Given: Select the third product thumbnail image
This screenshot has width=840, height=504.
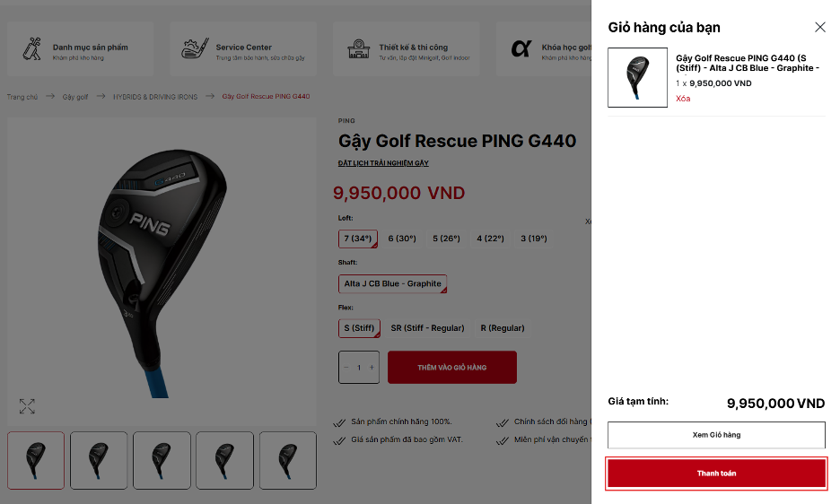Looking at the screenshot, I should tap(162, 461).
